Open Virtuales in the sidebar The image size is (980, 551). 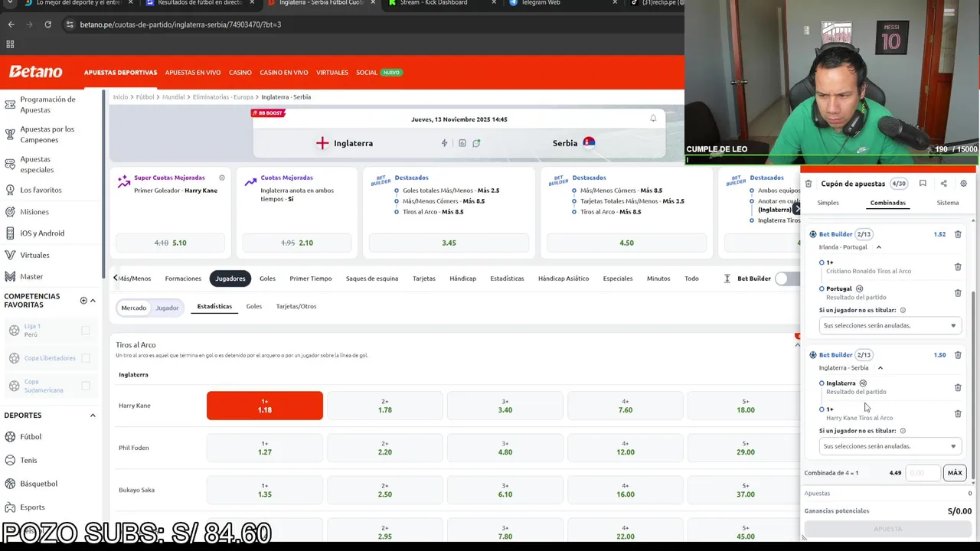[34, 255]
